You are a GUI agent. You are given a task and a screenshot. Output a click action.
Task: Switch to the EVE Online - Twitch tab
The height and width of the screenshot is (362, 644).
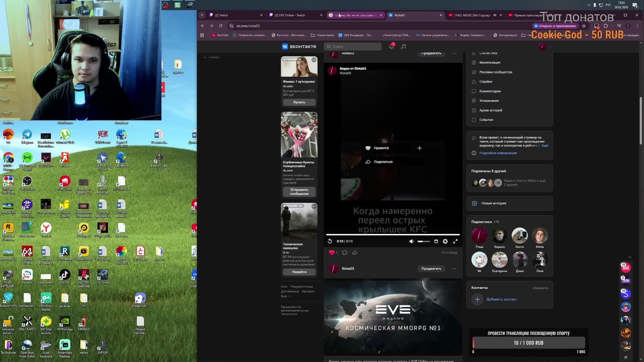tap(290, 15)
